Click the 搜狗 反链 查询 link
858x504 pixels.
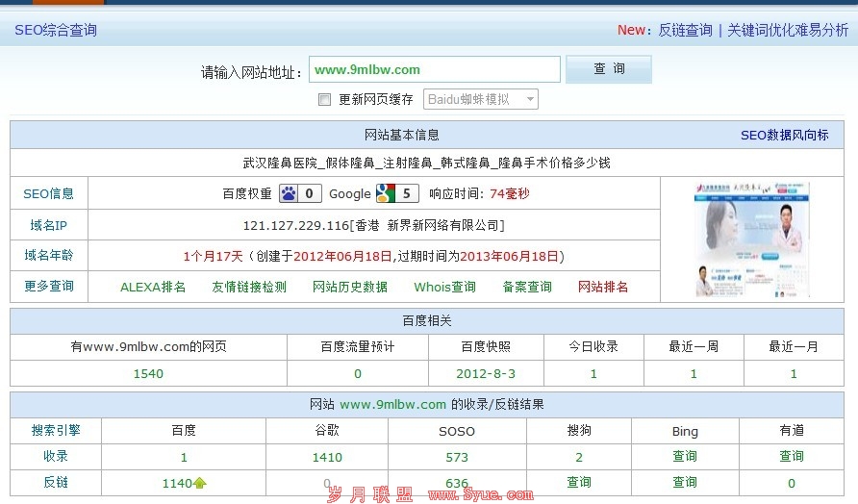coord(579,482)
